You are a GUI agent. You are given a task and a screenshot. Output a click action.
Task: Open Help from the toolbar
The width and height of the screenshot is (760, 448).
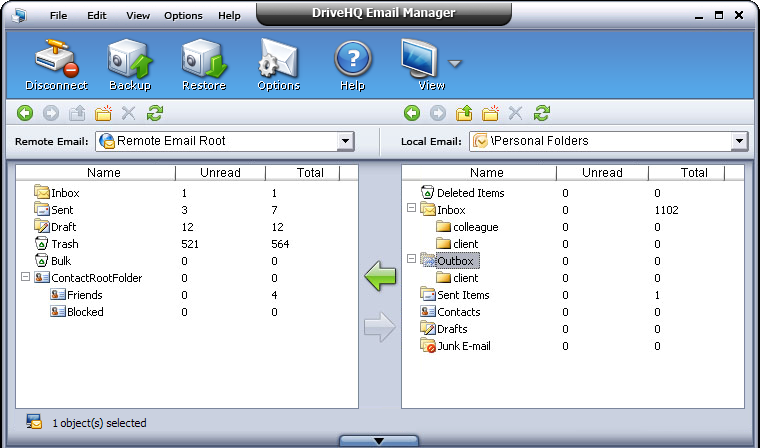[352, 62]
